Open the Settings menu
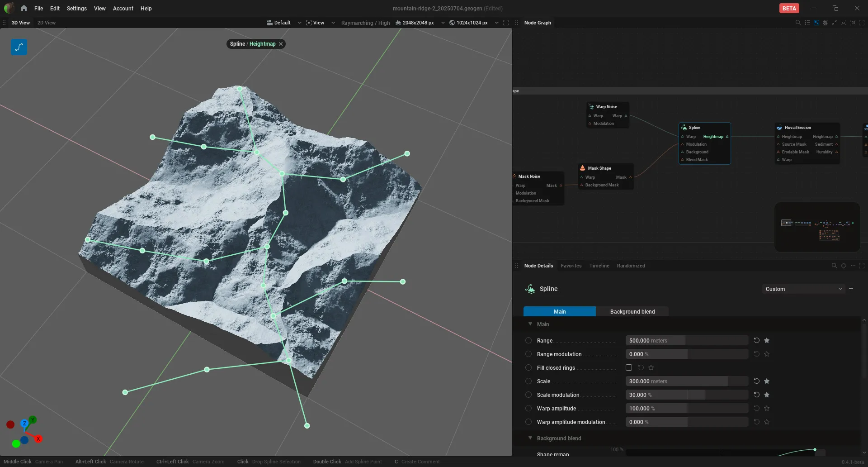This screenshot has height=467, width=868. click(76, 8)
